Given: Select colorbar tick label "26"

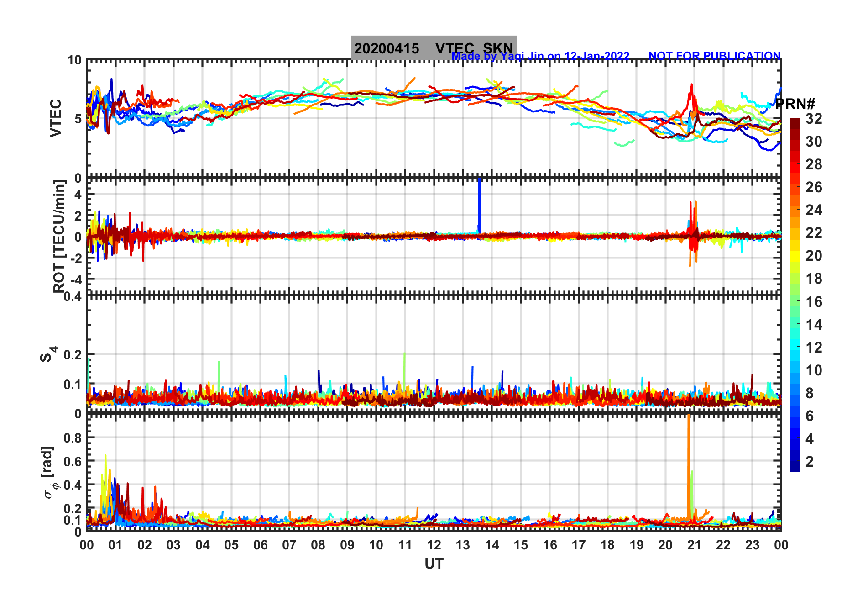Looking at the screenshot, I should (814, 187).
